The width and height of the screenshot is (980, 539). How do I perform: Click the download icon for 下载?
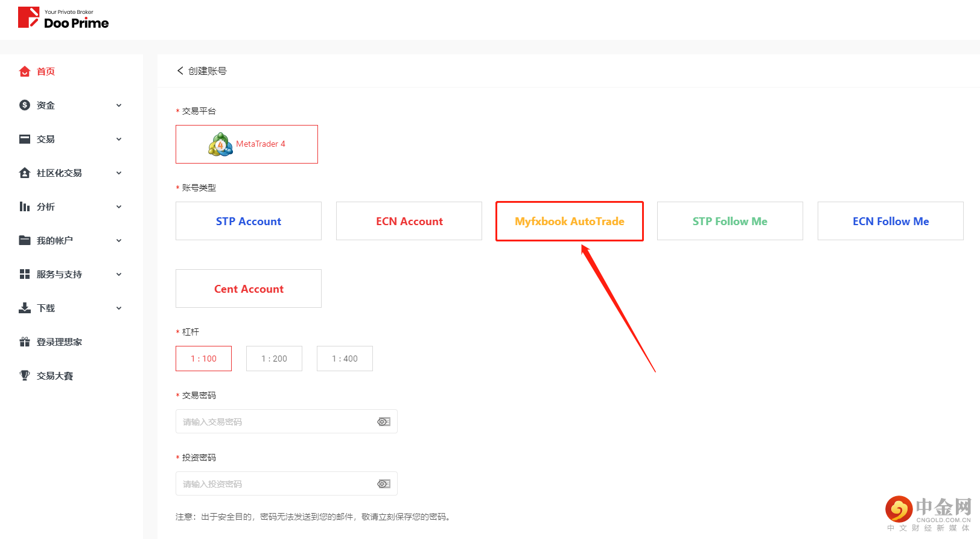[25, 308]
